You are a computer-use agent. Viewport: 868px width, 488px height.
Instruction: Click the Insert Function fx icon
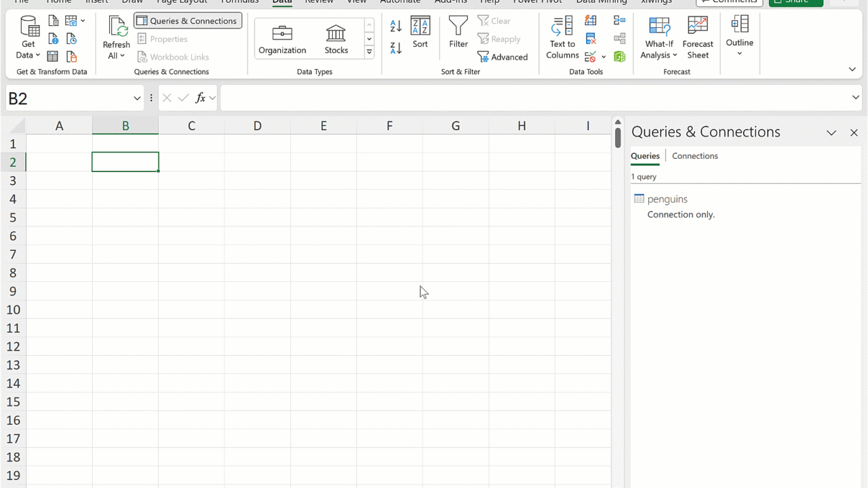(x=200, y=98)
